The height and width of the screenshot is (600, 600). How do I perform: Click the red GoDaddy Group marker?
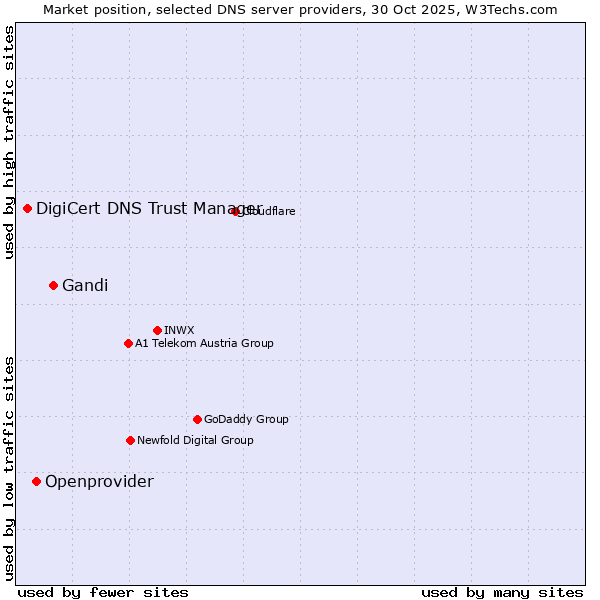coord(197,419)
